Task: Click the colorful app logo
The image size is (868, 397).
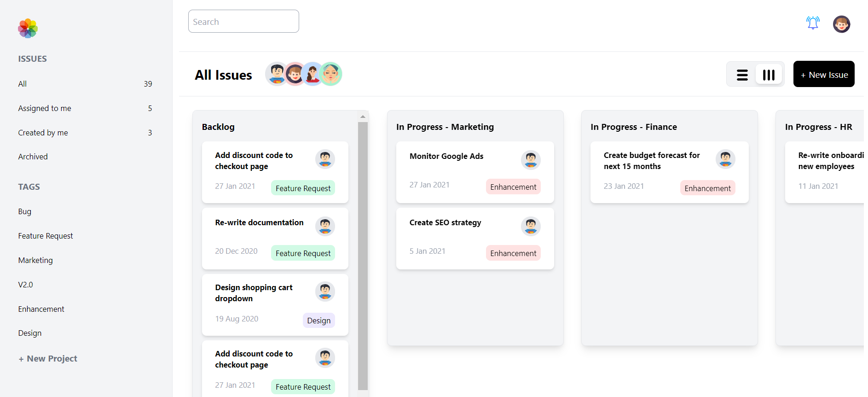Action: click(28, 28)
